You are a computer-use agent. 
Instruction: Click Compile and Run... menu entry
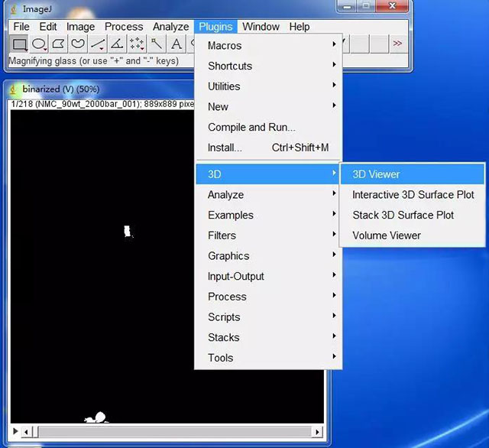click(251, 127)
